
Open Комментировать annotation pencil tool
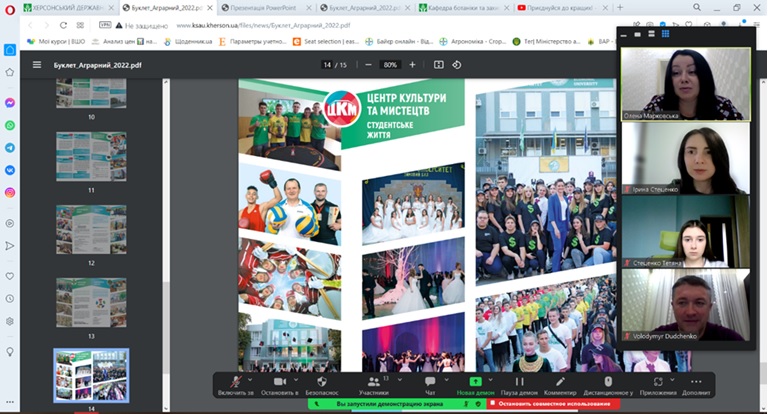click(x=560, y=386)
